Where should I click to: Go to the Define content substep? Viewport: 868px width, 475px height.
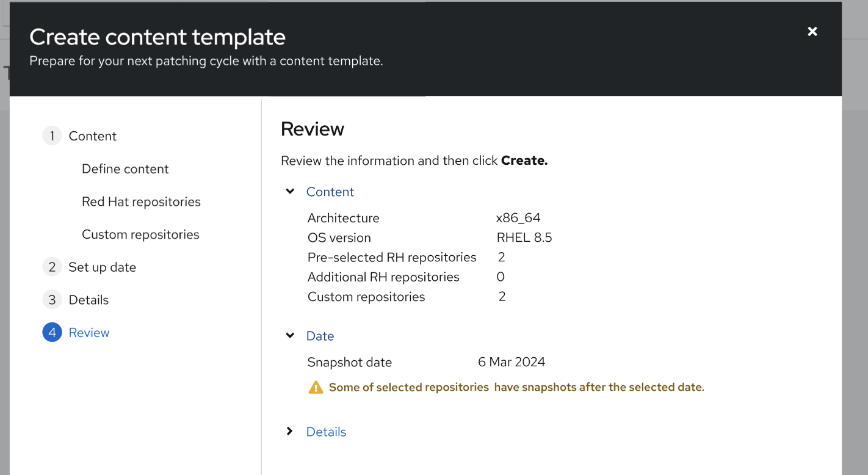click(x=125, y=169)
